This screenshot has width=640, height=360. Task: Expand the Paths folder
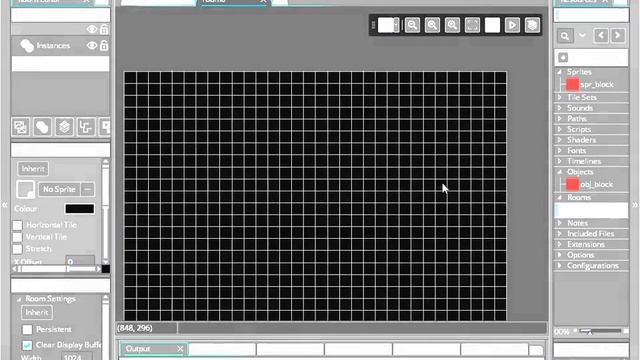point(560,118)
